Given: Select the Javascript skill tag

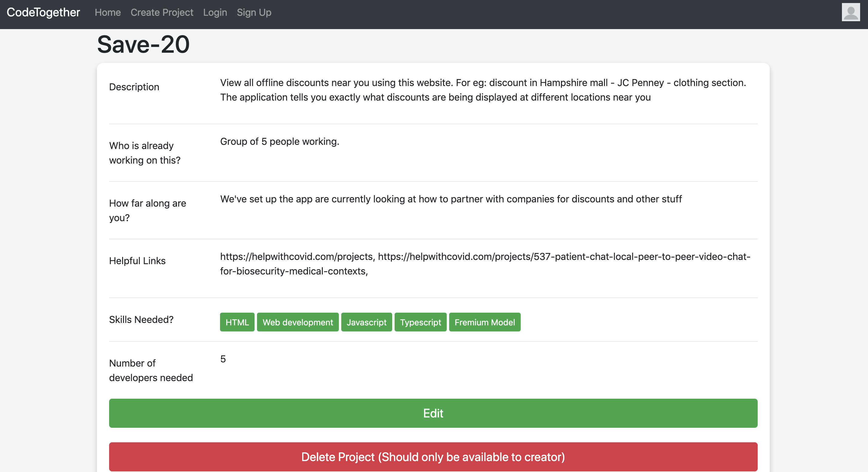Looking at the screenshot, I should [x=366, y=322].
